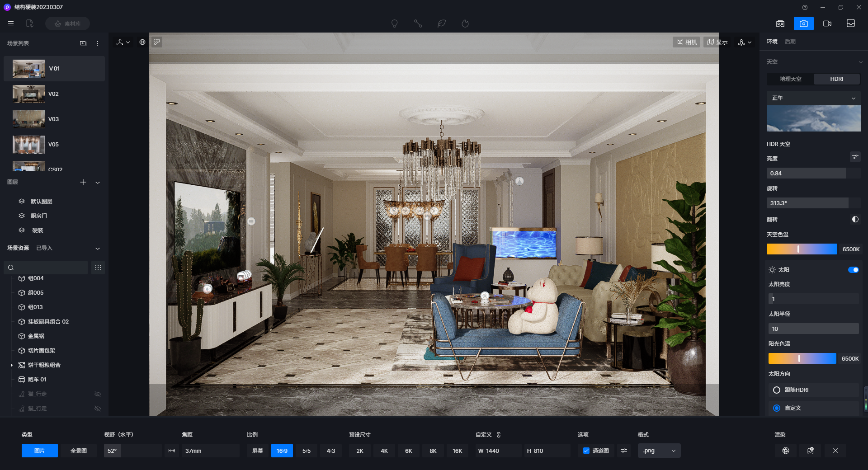Add a new layer with plus icon
The height and width of the screenshot is (470, 868).
83,182
